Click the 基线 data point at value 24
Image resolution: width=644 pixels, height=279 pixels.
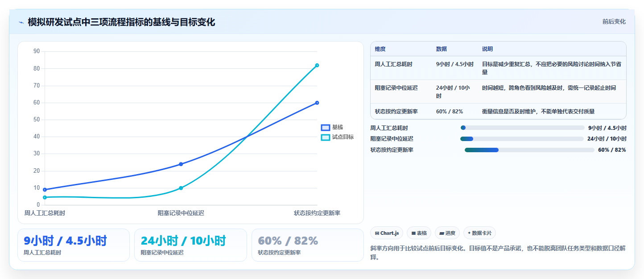click(x=181, y=164)
